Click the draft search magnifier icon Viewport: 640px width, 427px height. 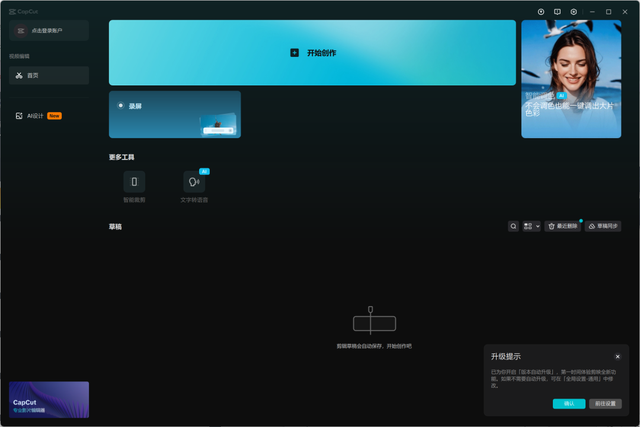(513, 227)
